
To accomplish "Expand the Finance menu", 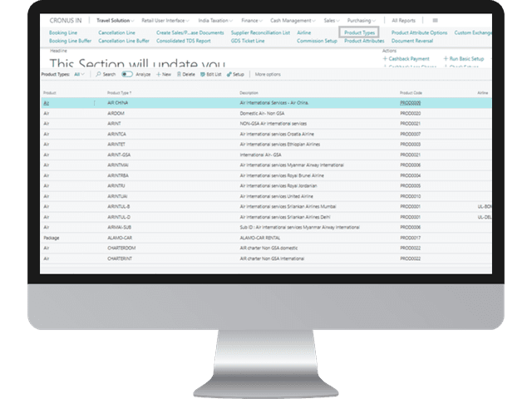I will tap(252, 21).
